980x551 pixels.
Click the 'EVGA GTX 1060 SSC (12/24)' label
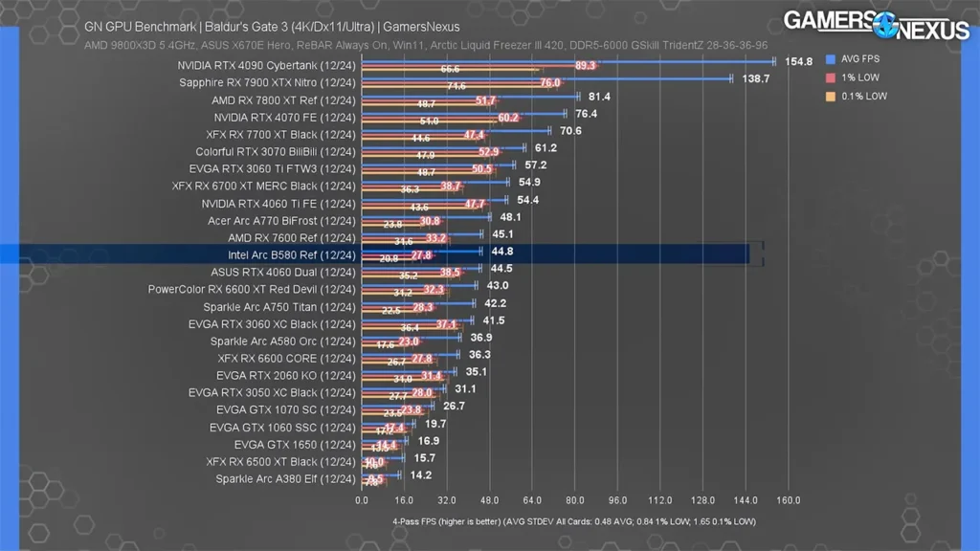click(282, 428)
